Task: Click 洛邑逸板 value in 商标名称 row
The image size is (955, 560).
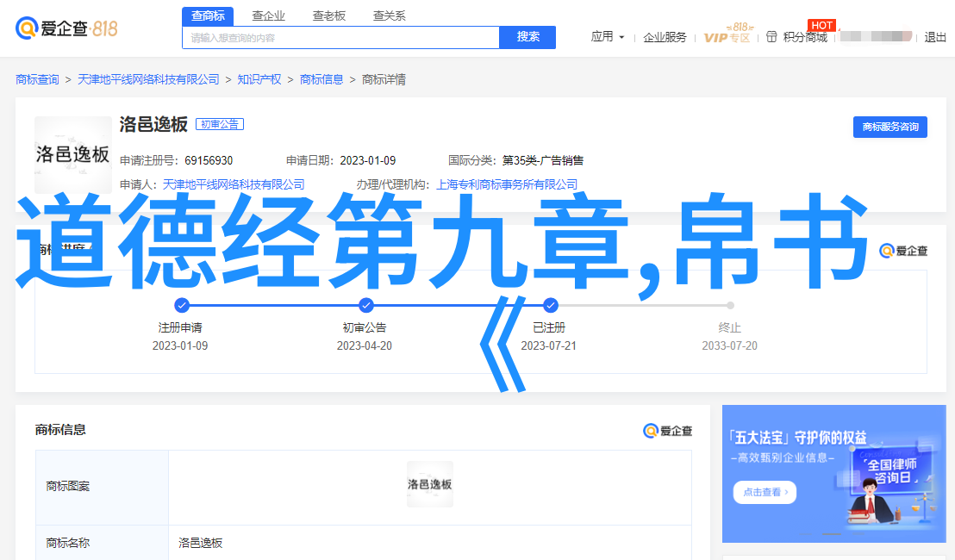Action: point(200,543)
